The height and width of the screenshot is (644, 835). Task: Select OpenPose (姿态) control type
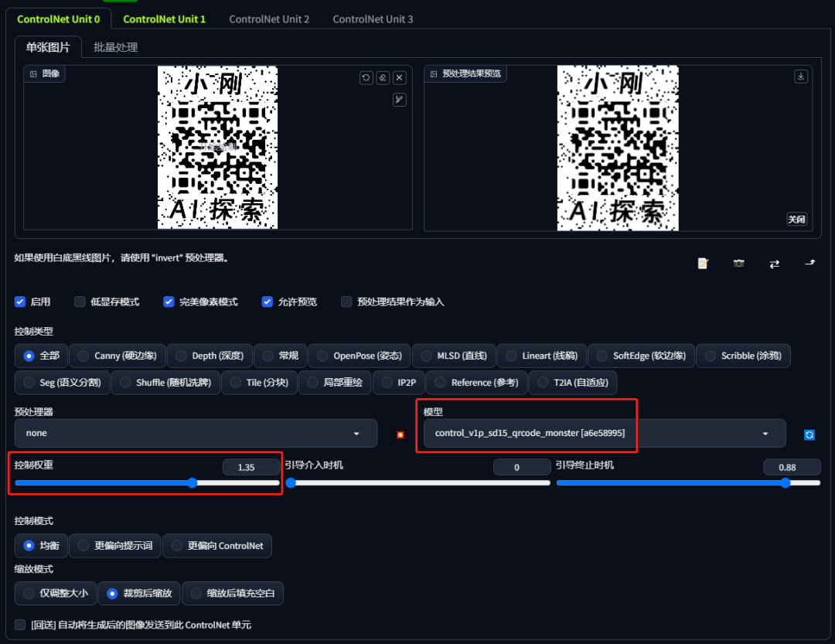pos(360,356)
